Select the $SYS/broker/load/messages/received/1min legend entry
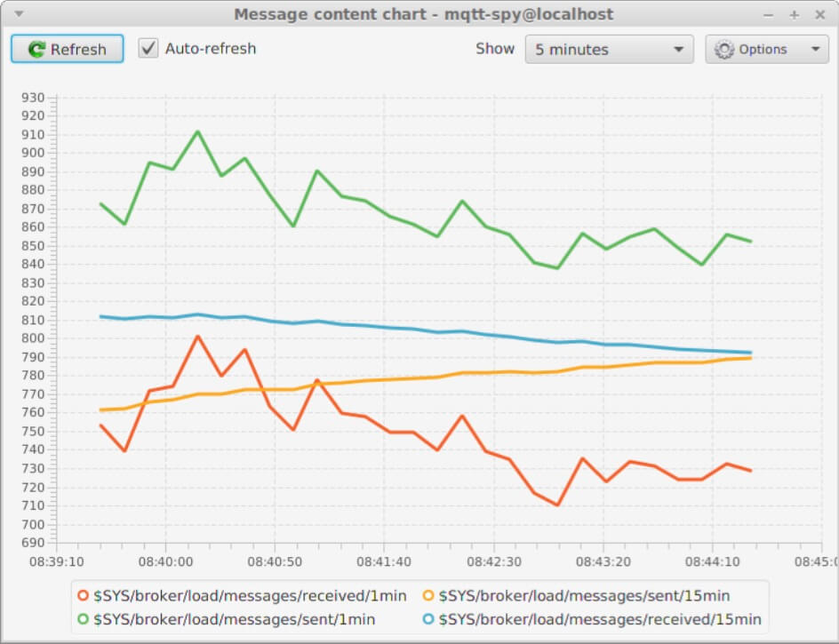This screenshot has width=839, height=644. [242, 595]
